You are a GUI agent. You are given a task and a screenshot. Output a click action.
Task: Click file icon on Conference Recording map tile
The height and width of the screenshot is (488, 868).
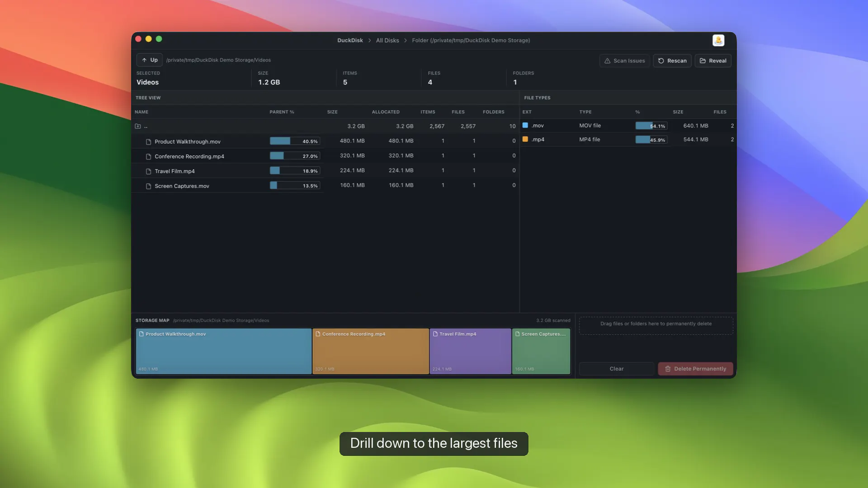click(x=318, y=334)
